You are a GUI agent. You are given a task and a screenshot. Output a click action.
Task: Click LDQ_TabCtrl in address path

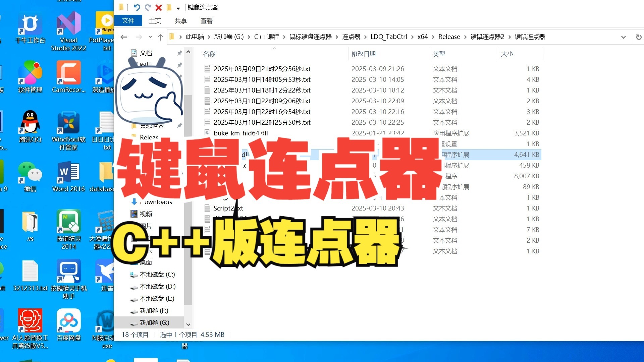(x=388, y=37)
